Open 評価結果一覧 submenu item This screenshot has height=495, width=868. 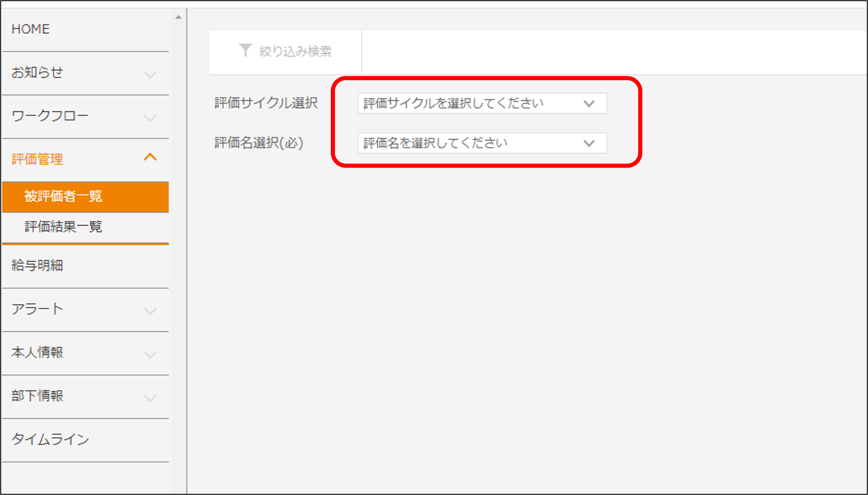[x=63, y=227]
